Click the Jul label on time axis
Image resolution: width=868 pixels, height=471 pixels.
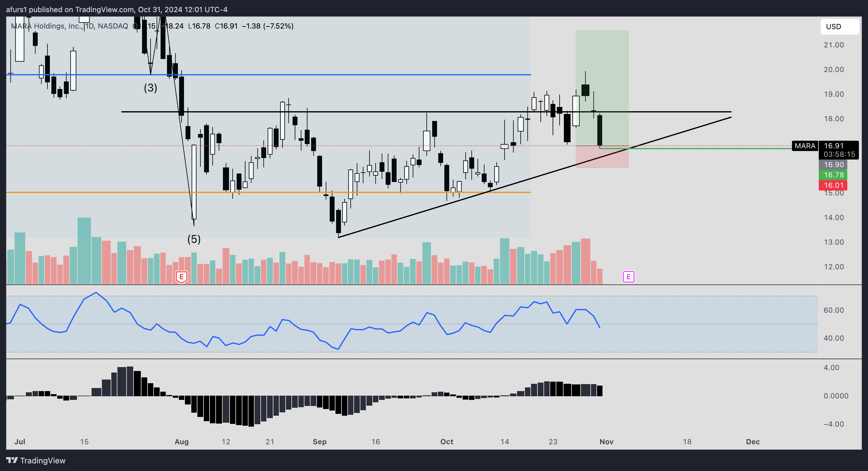(x=19, y=442)
